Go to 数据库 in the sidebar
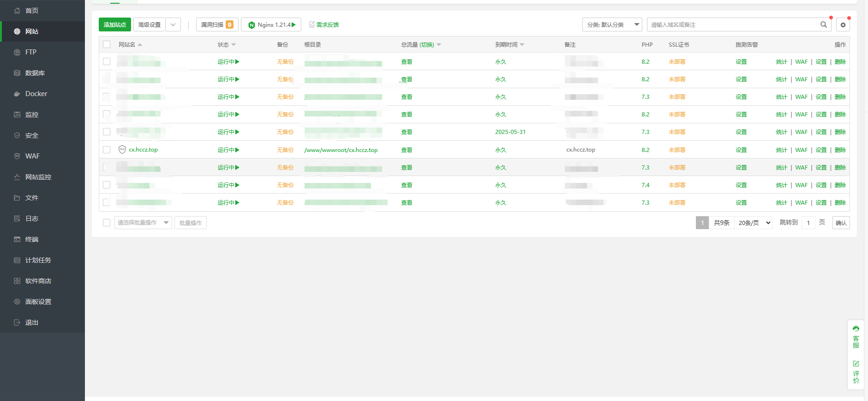This screenshot has height=401, width=868. pos(35,73)
